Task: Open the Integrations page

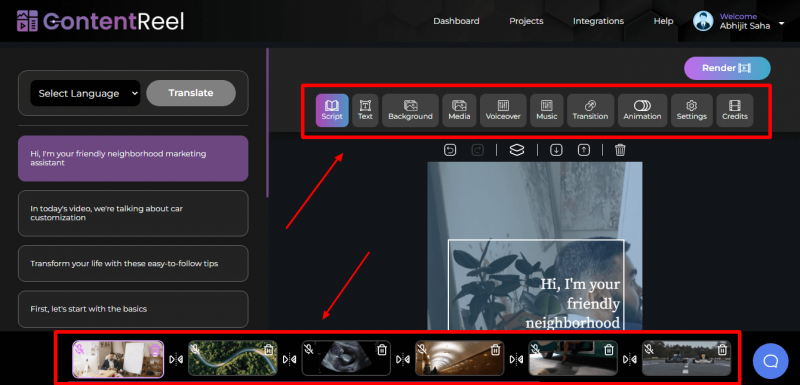Action: click(598, 21)
